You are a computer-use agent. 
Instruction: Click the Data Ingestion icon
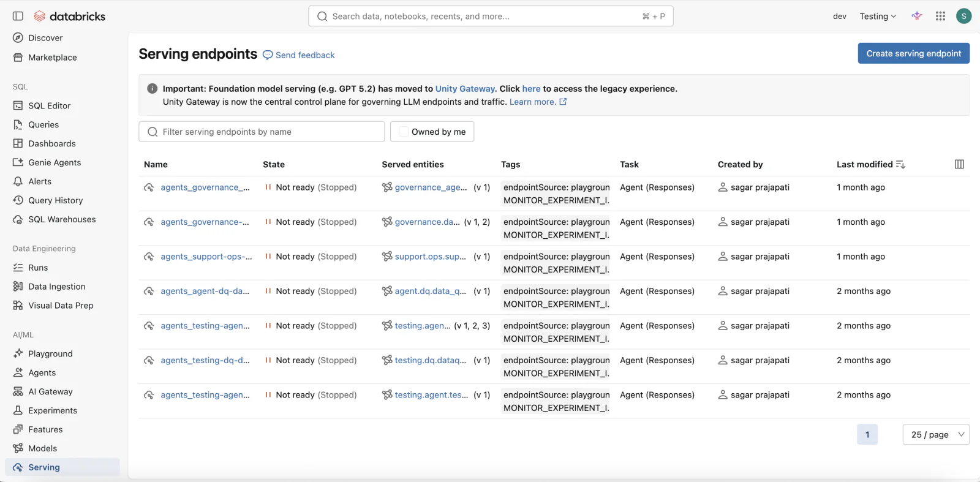pyautogui.click(x=18, y=287)
